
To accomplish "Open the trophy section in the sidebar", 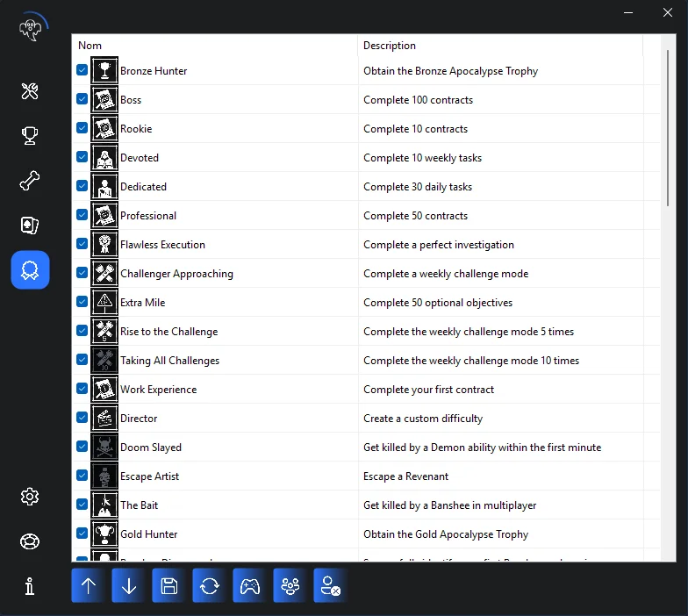I will (30, 136).
